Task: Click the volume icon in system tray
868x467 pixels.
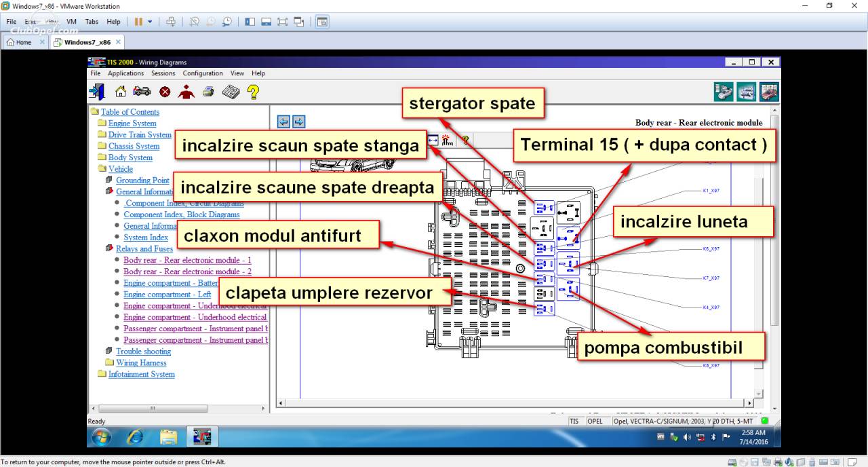Action: pos(687,436)
